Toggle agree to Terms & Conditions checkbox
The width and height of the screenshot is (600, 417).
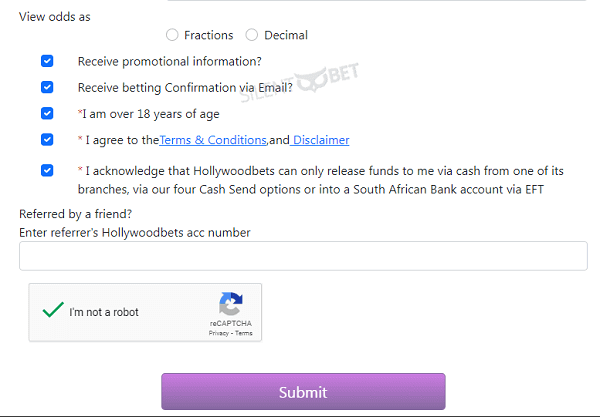point(47,140)
